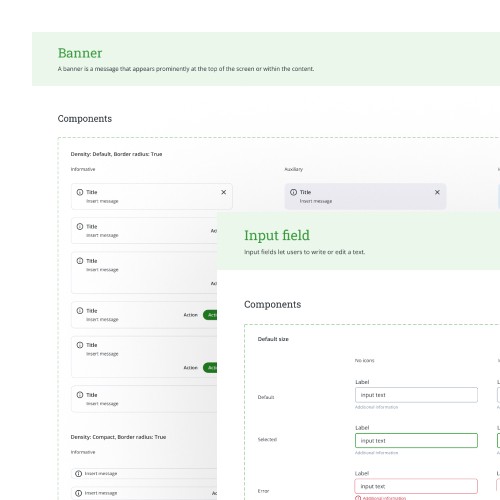The image size is (500, 500).
Task: Click the info icon in the topmost Informative banner
Action: (x=80, y=192)
